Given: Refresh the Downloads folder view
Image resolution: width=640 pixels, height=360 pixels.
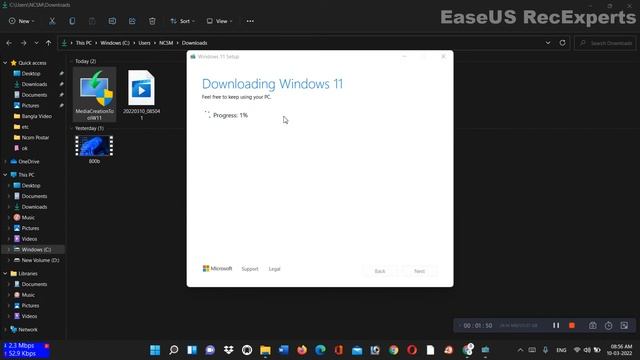Looking at the screenshot, I should pyautogui.click(x=562, y=43).
